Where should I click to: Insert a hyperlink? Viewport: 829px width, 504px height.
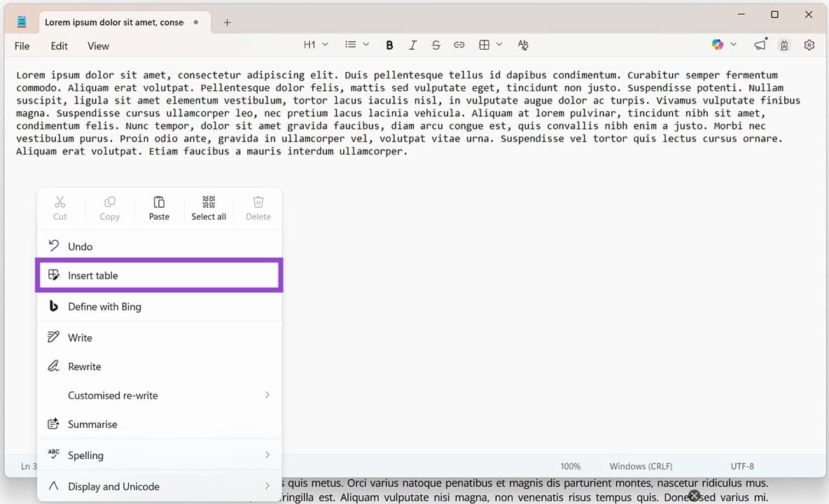[x=459, y=44]
